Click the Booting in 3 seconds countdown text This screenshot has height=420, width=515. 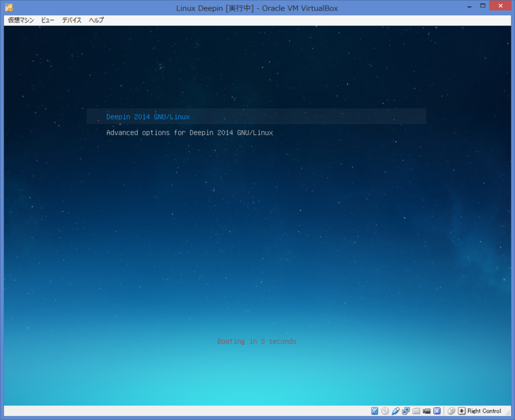(256, 341)
